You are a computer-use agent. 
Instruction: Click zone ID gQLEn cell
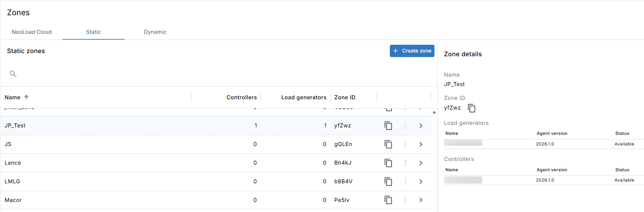[343, 144]
